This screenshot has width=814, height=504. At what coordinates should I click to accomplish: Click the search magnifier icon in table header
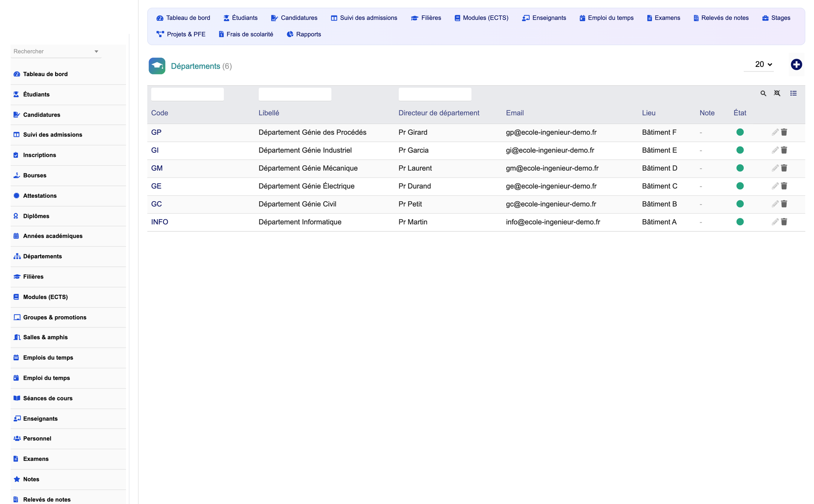(763, 94)
